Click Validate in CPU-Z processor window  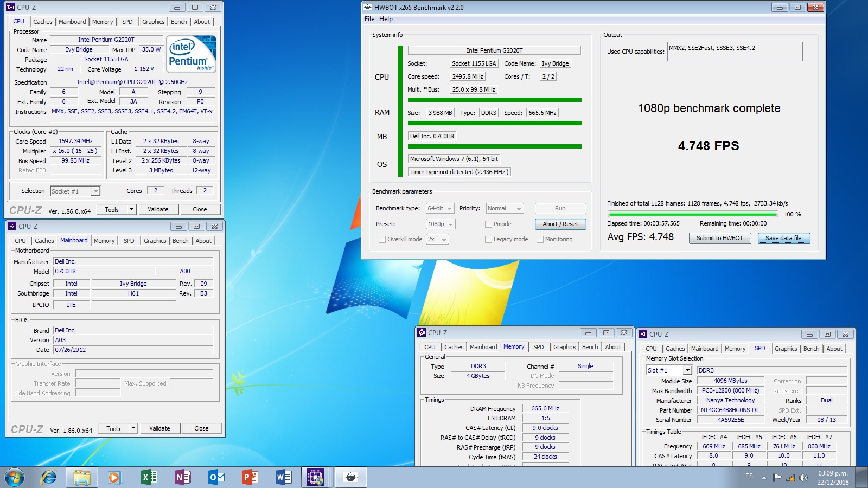point(158,209)
